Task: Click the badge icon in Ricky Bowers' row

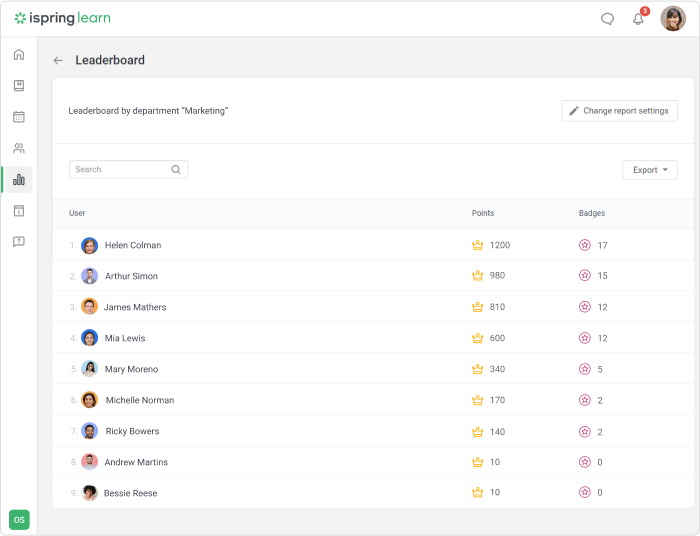Action: (x=585, y=432)
